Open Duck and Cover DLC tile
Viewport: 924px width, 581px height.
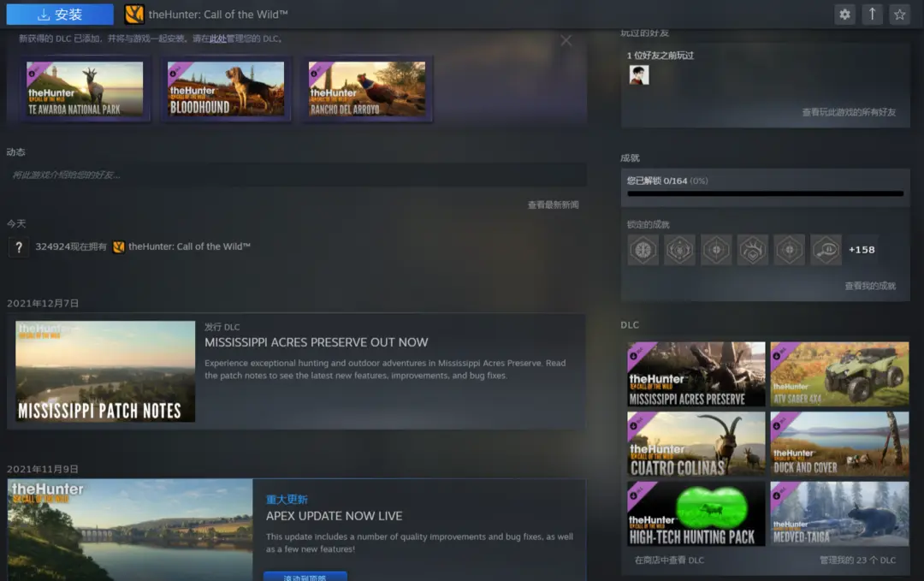[x=840, y=444]
